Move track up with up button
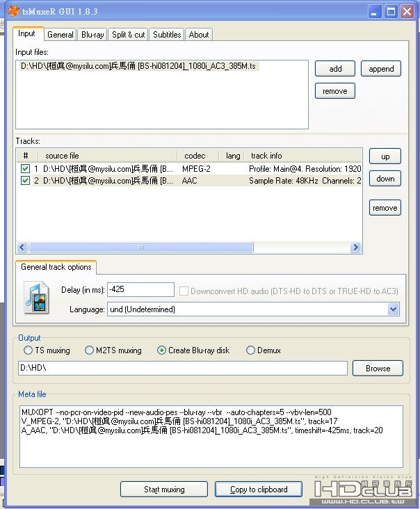420x509 pixels. point(385,156)
